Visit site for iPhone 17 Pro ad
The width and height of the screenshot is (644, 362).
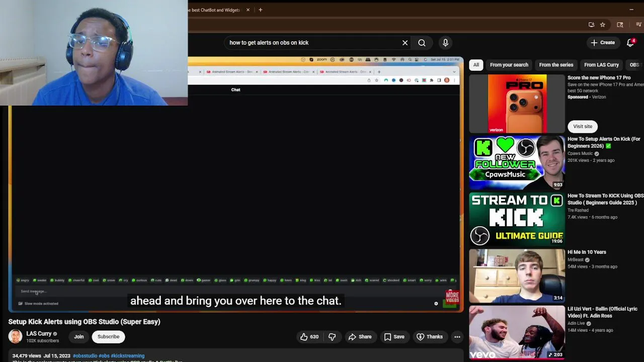(x=583, y=126)
